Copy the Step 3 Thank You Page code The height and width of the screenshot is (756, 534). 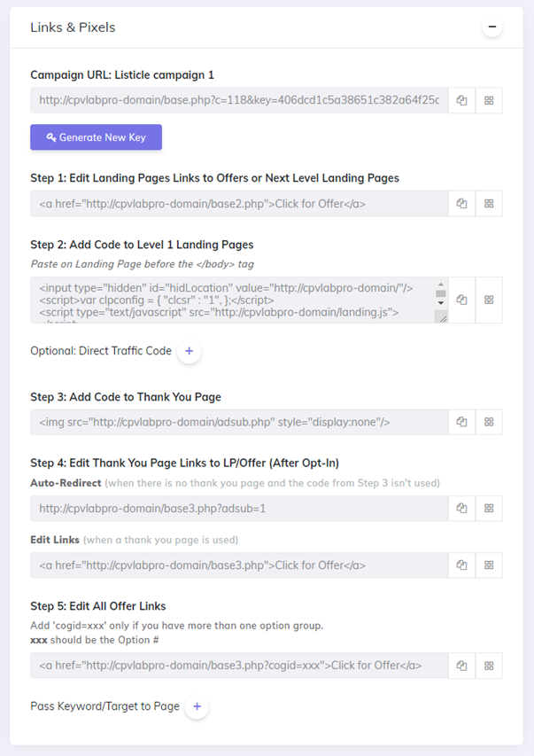click(461, 422)
